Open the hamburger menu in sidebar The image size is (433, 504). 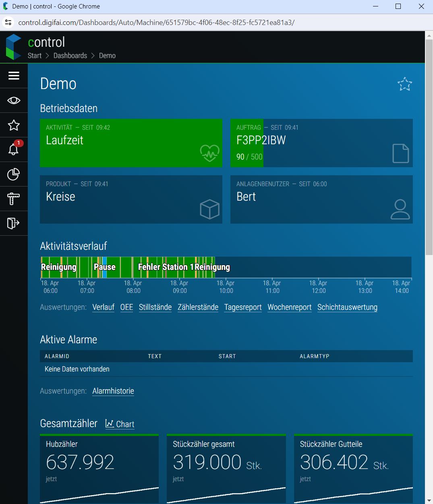14,76
